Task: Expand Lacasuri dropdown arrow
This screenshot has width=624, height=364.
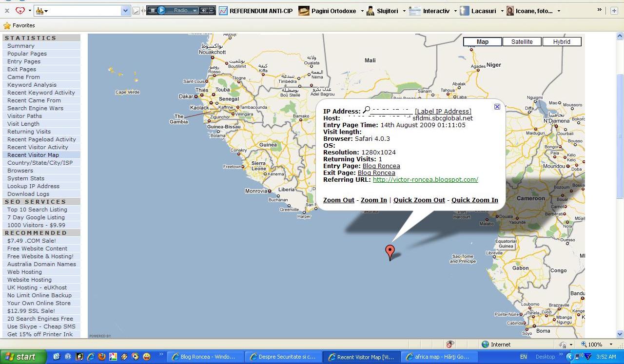Action: click(x=502, y=11)
